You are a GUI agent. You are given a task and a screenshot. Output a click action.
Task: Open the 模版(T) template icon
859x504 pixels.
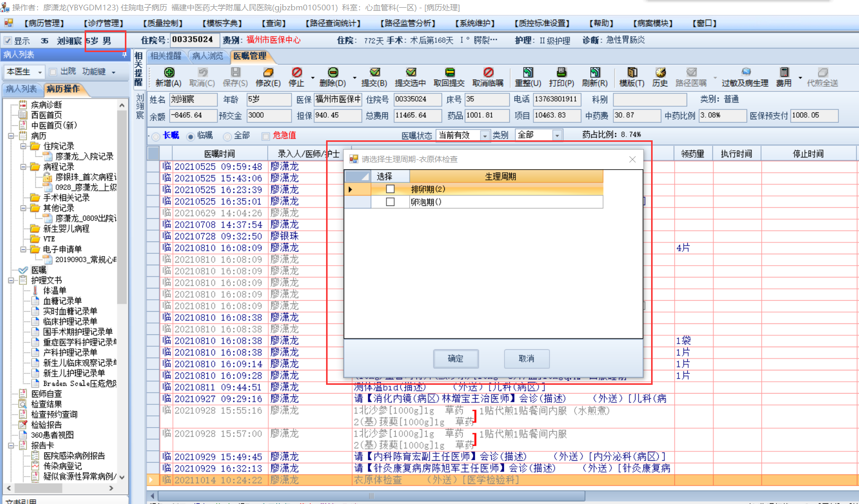tap(632, 72)
